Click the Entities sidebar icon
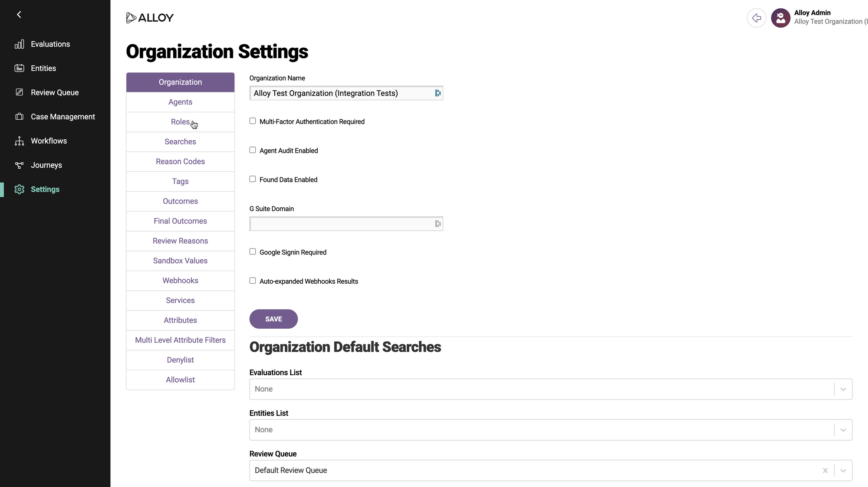This screenshot has width=868, height=487. [x=19, y=68]
